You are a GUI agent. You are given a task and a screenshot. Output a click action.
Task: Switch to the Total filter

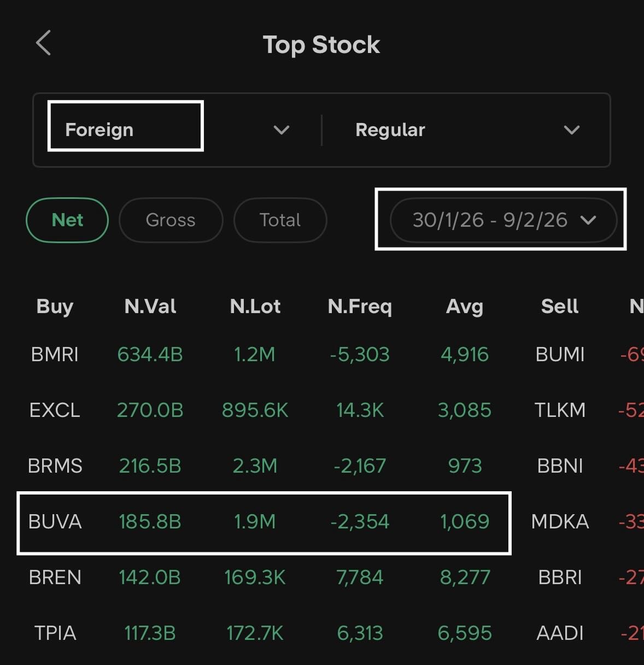[x=280, y=220]
